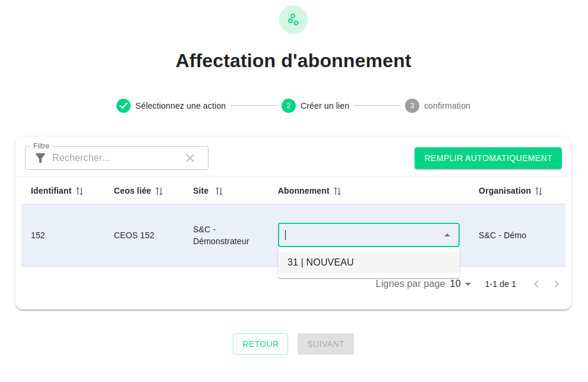Sort by Abonnement column arrows
Image resolution: width=588 pixels, height=382 pixels.
point(337,191)
